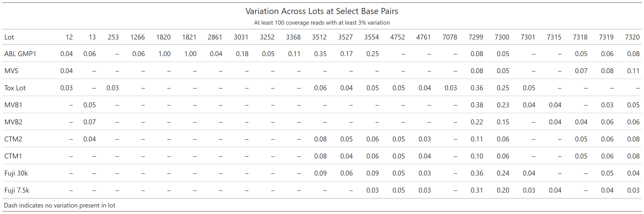
Task: Click the 3512 column header
Action: tap(319, 37)
